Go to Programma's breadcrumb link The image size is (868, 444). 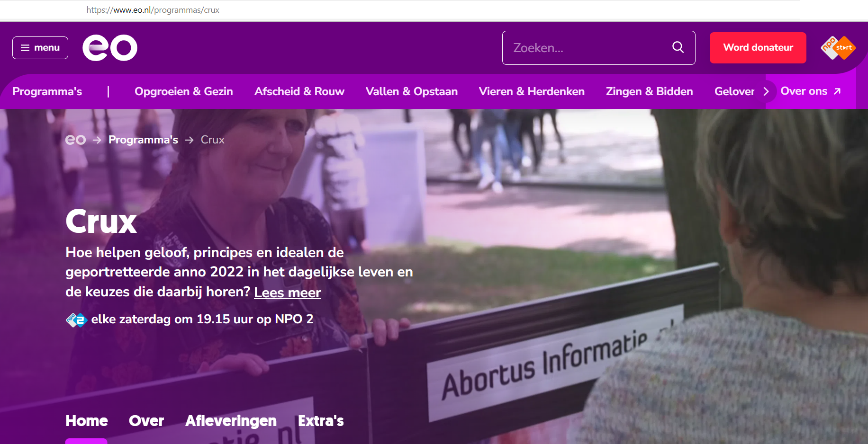coord(143,140)
